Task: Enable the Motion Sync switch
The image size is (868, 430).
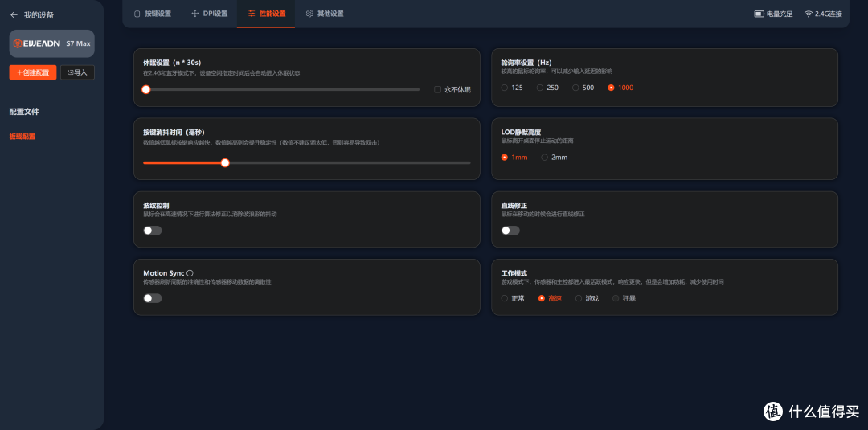Action: (x=153, y=298)
